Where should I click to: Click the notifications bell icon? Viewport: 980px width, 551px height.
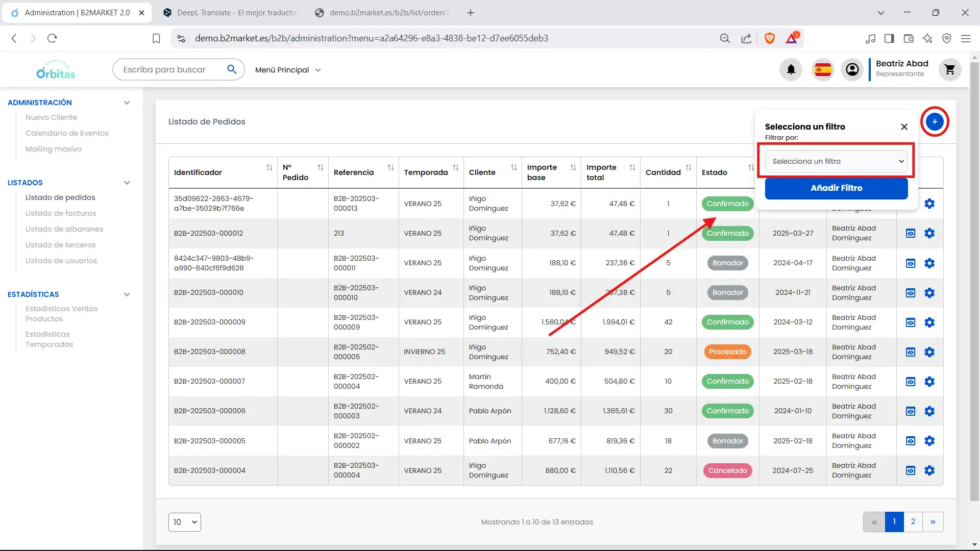(x=791, y=69)
